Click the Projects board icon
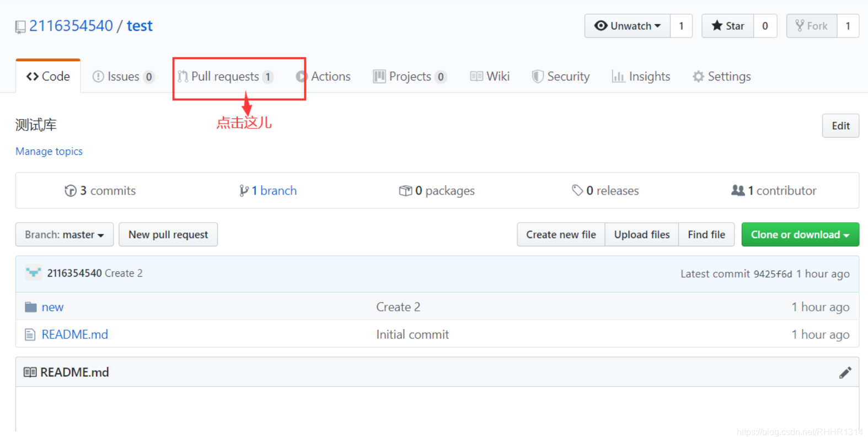The image size is (868, 442). coord(379,77)
